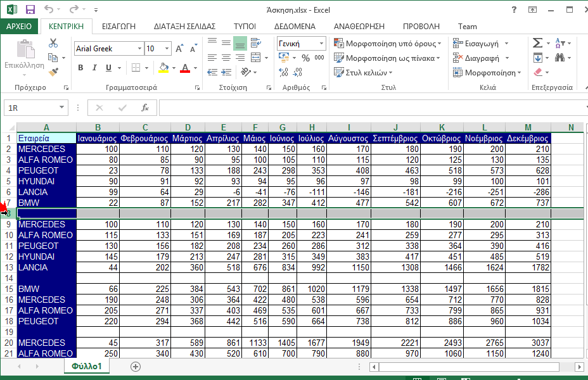Redo the last undone action
Viewport: 588px width, 380px height.
[74, 9]
